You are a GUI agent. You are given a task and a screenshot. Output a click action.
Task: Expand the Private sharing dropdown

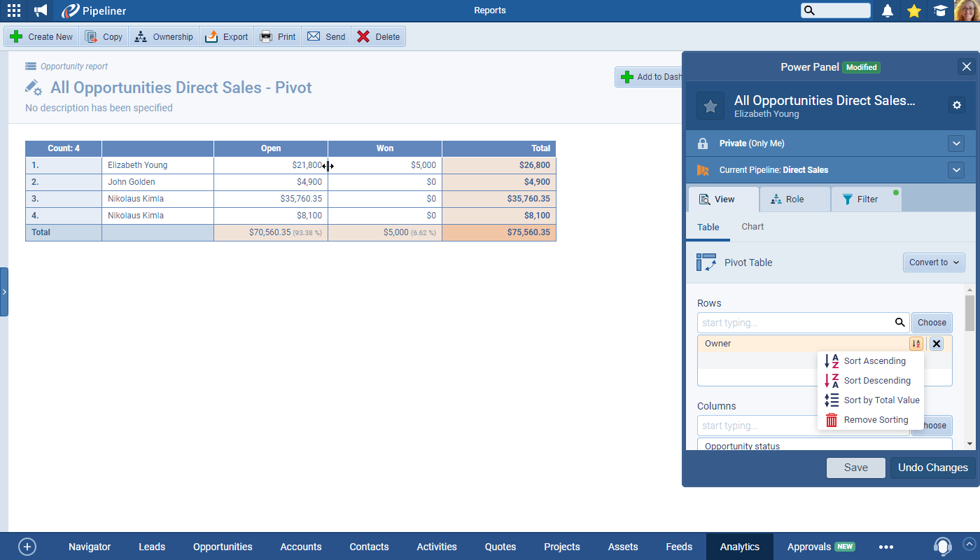(956, 143)
